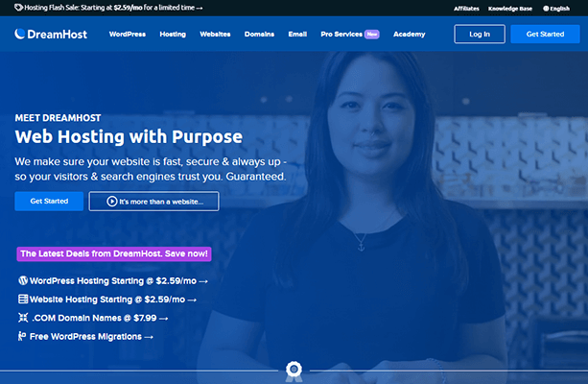Click the play circle icon in video button
This screenshot has width=588, height=384.
click(x=112, y=202)
